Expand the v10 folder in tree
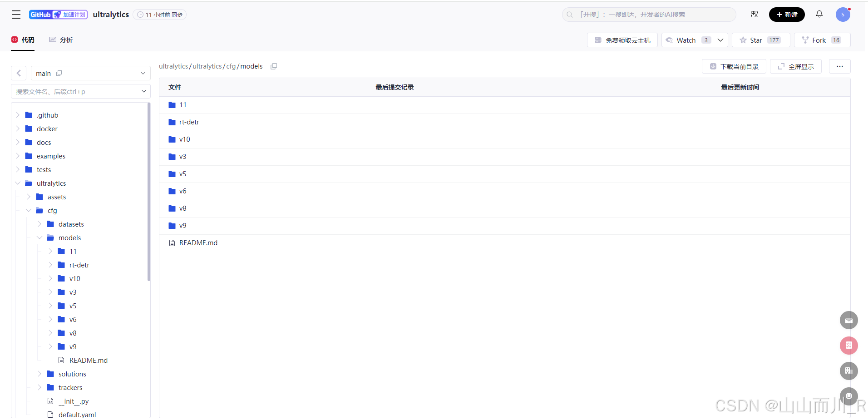The width and height of the screenshot is (868, 420). pyautogui.click(x=50, y=278)
